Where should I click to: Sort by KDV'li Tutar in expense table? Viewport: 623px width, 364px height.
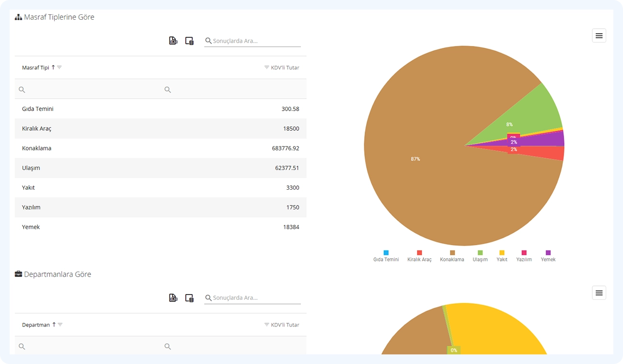(285, 68)
